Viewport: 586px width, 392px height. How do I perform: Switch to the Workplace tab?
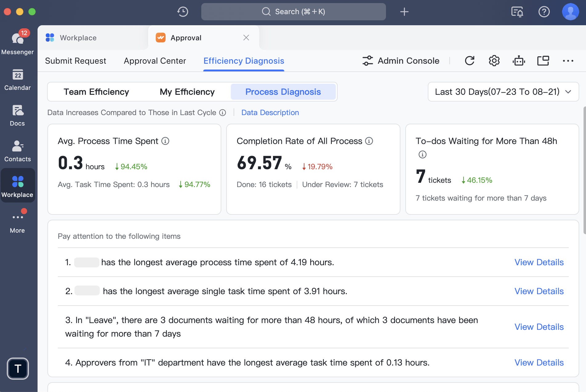tap(78, 38)
